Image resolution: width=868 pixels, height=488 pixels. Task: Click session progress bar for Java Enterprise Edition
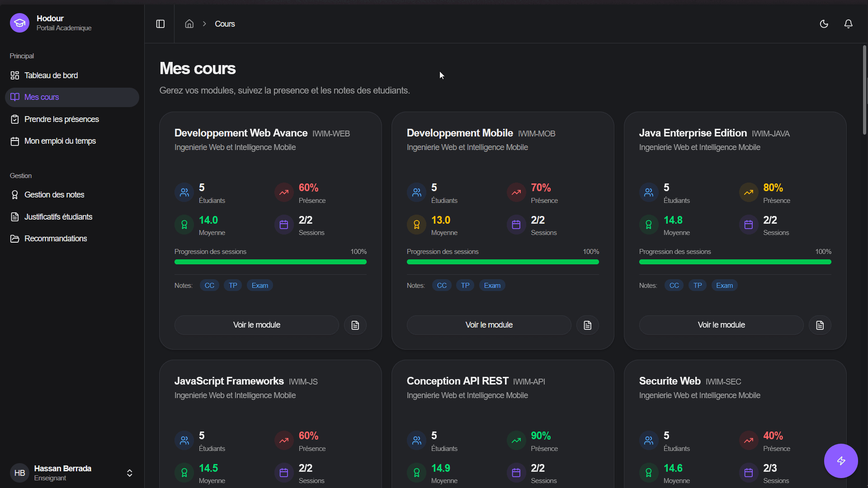pos(735,262)
